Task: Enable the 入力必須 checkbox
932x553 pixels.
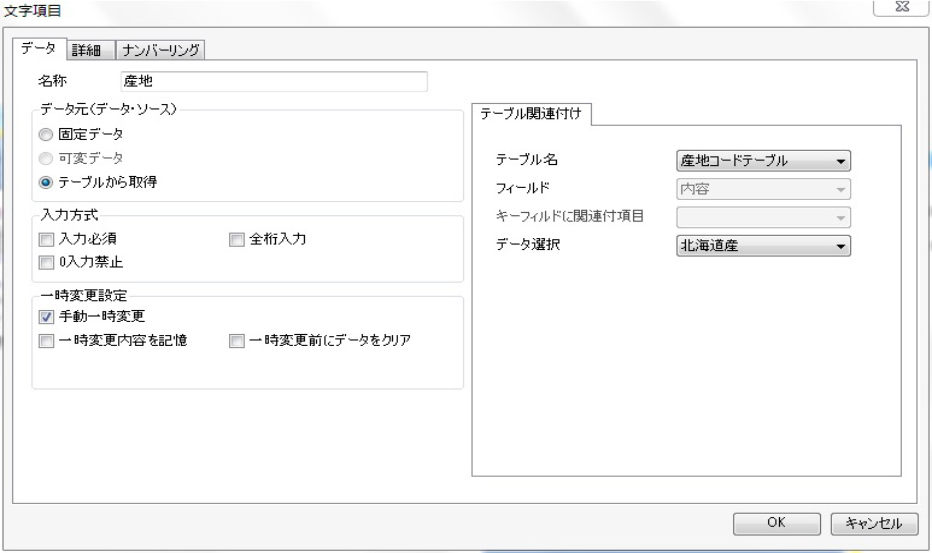Action: click(x=46, y=240)
